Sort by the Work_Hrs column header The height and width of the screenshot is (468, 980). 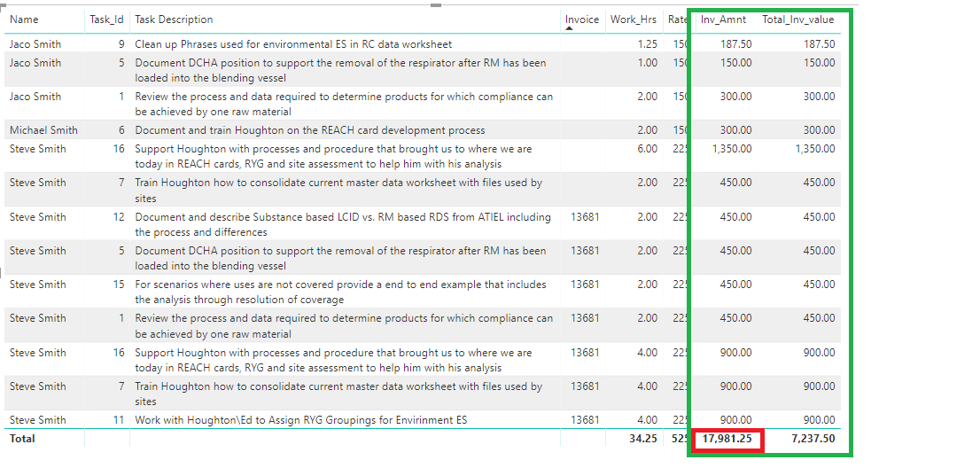point(634,19)
